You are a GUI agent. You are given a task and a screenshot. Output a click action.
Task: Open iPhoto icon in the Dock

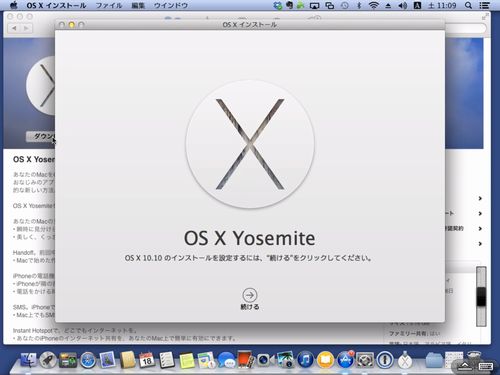tap(285, 360)
